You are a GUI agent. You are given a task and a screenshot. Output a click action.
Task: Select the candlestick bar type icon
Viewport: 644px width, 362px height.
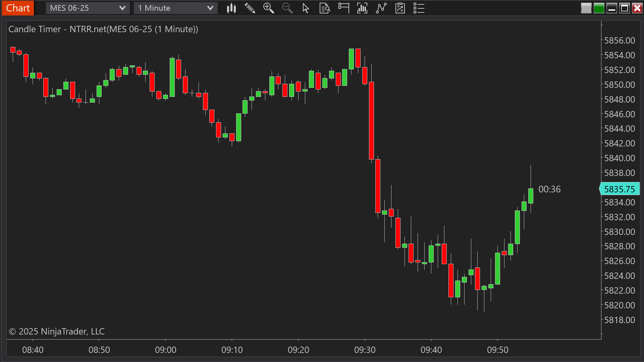coord(231,8)
